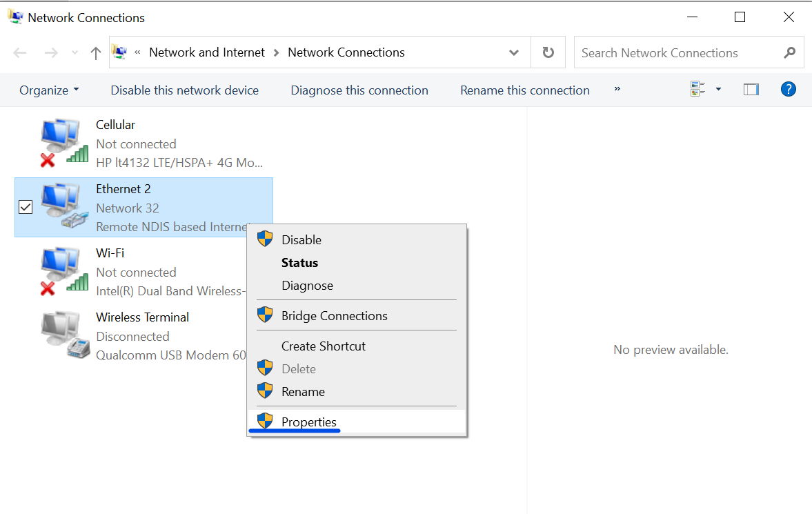
Task: Click Network and Internet breadcrumb
Action: [x=207, y=52]
